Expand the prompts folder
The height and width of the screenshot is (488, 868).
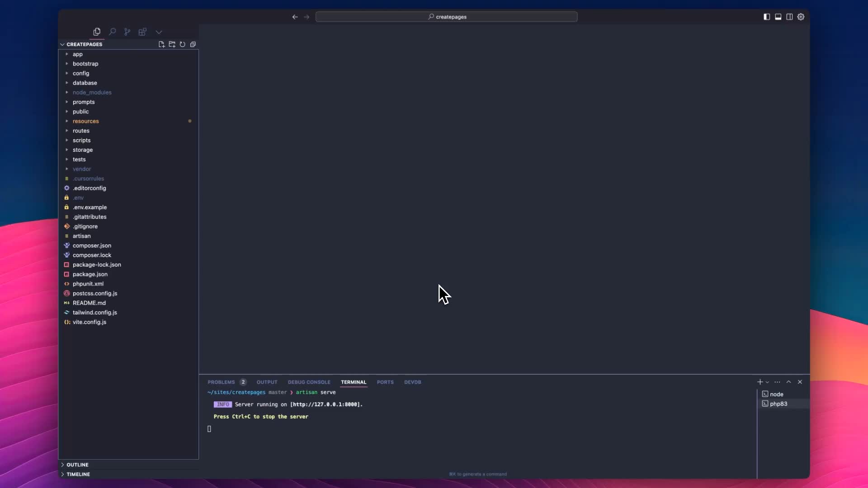point(128,102)
